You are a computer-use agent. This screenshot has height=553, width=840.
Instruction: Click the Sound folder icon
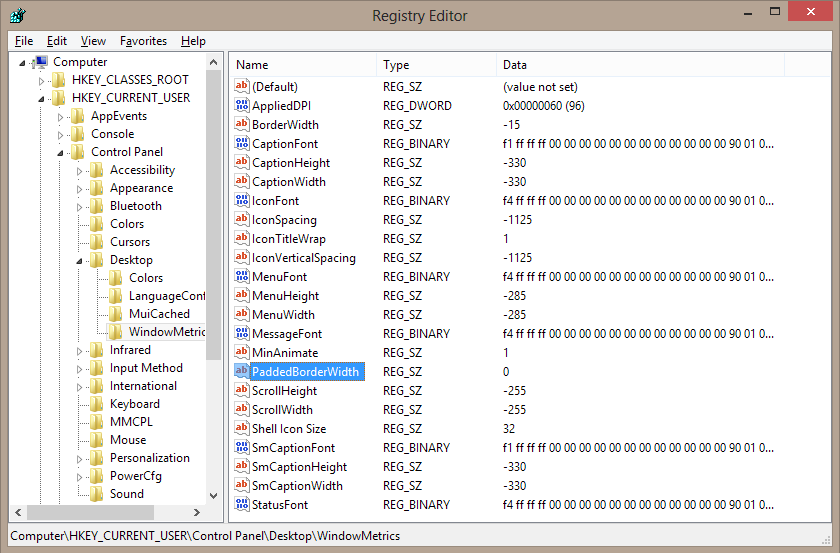[x=96, y=494]
